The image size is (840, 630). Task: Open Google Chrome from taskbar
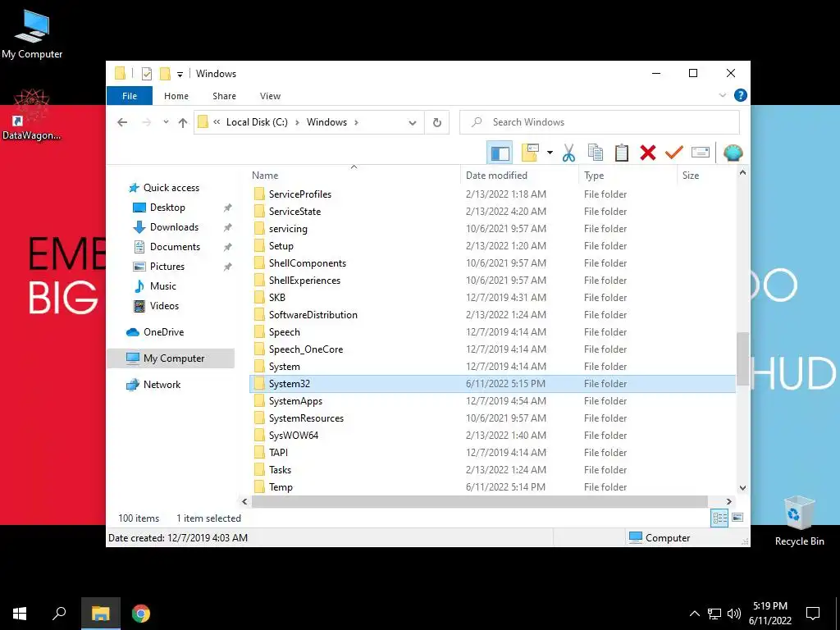tap(141, 614)
